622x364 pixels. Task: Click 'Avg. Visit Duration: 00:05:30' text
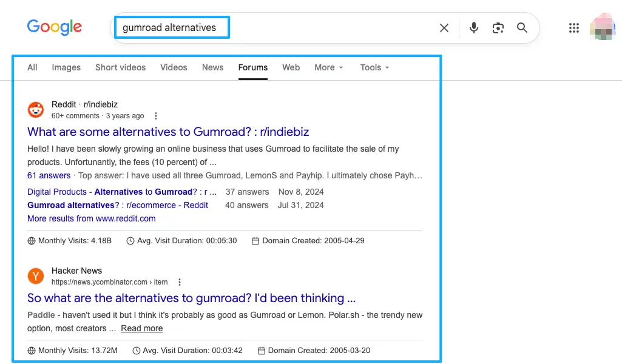[x=187, y=241]
